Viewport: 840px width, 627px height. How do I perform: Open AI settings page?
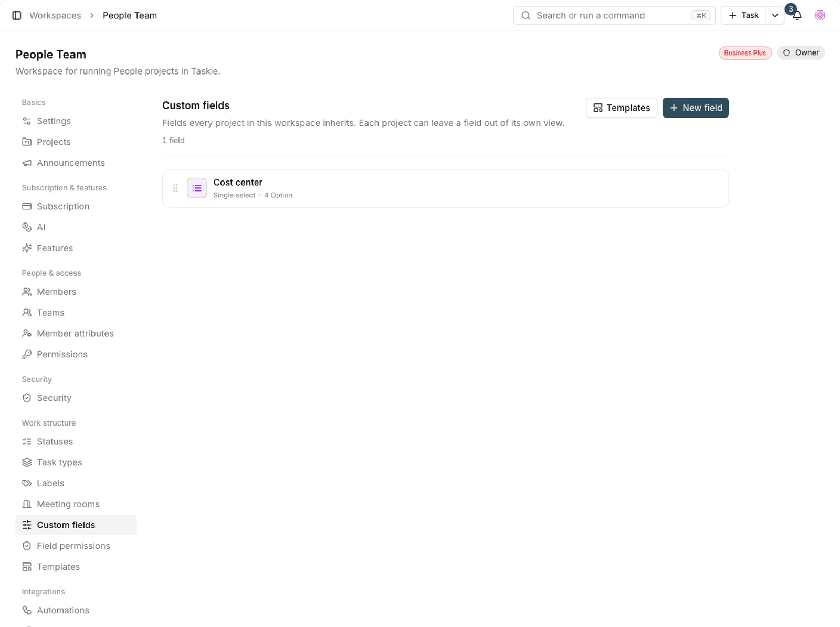[x=76, y=228]
